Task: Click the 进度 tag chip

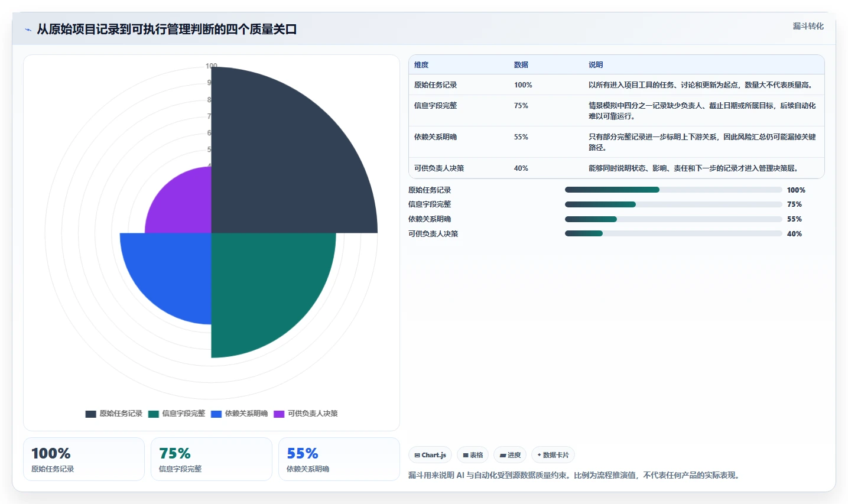Action: 510,455
